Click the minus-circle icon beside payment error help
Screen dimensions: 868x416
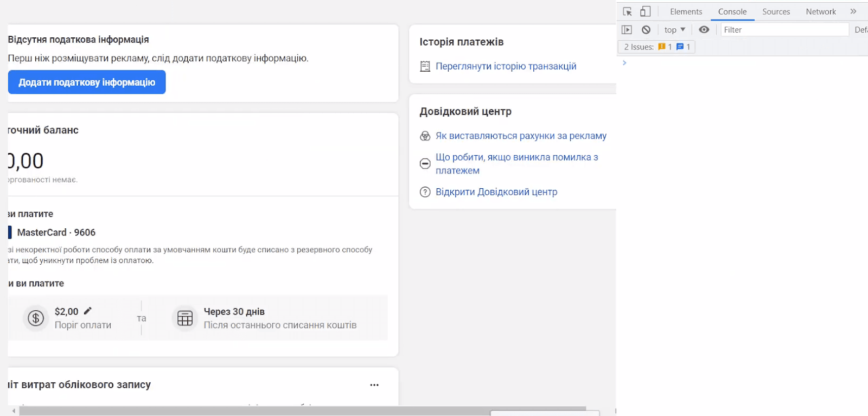point(425,164)
